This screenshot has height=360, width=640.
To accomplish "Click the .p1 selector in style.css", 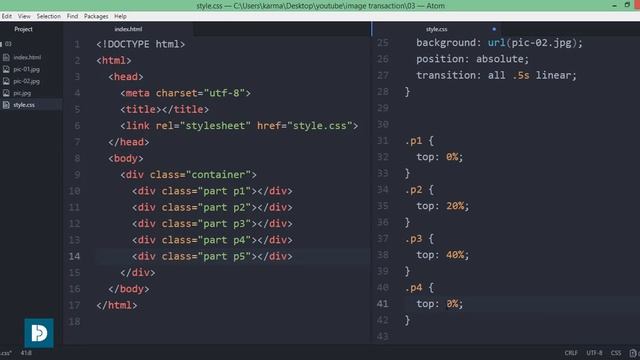I will (414, 141).
